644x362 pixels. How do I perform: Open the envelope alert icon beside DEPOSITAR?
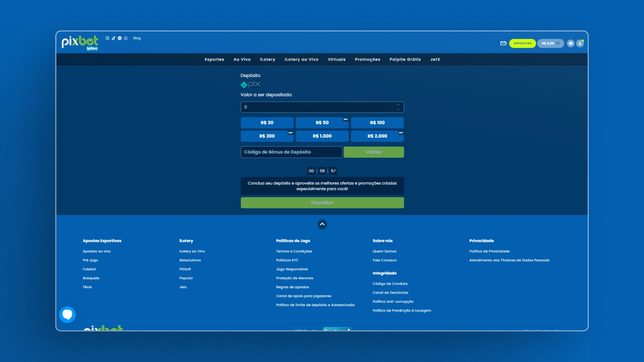click(503, 43)
